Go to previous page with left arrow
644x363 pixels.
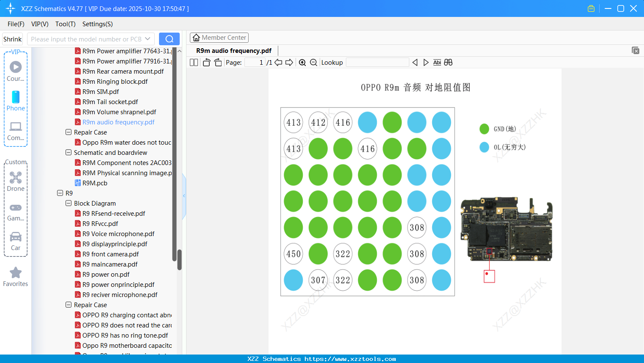(278, 63)
